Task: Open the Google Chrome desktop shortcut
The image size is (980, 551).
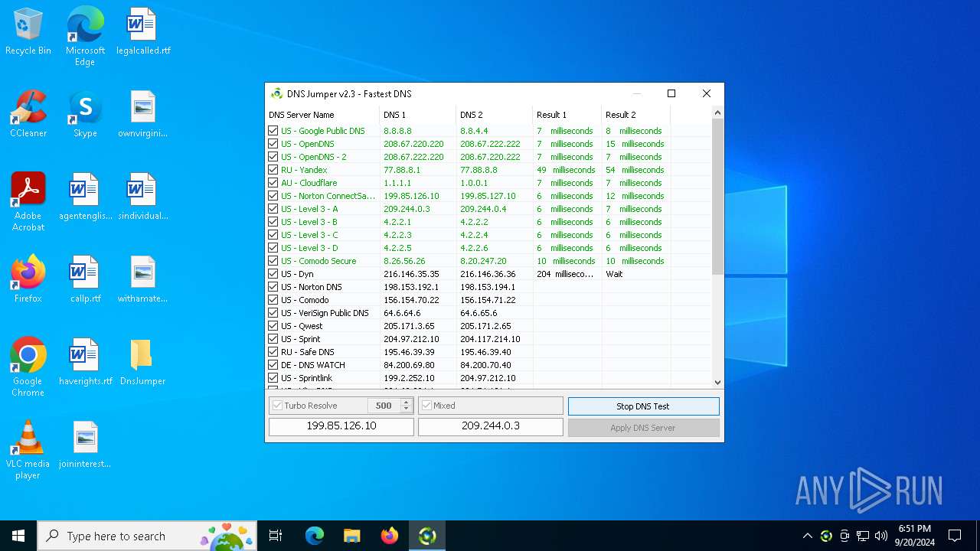Action: click(28, 367)
